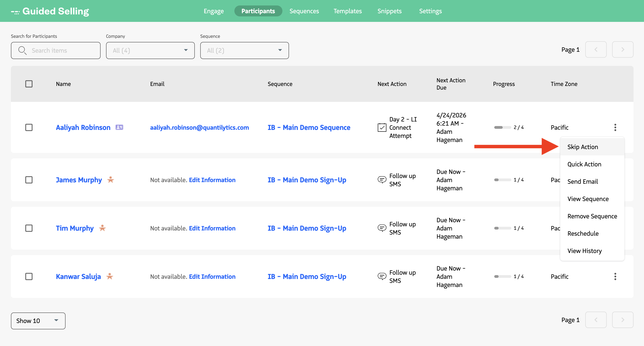The height and width of the screenshot is (346, 644).
Task: Choose Skip Action from the context menu
Action: (583, 147)
